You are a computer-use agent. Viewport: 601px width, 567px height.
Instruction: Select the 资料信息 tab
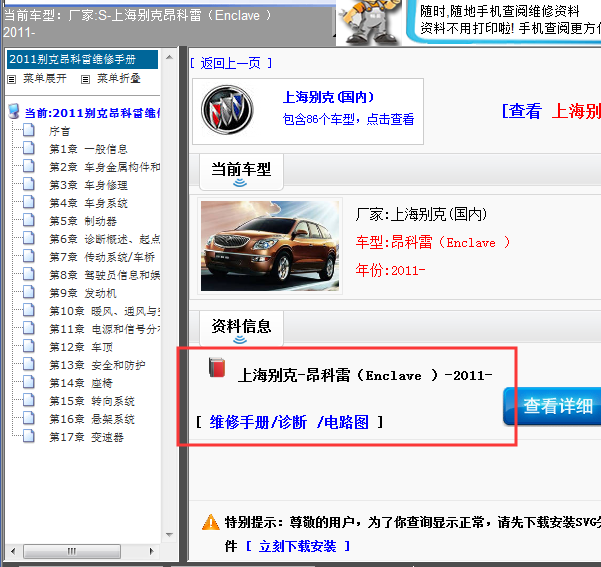241,329
